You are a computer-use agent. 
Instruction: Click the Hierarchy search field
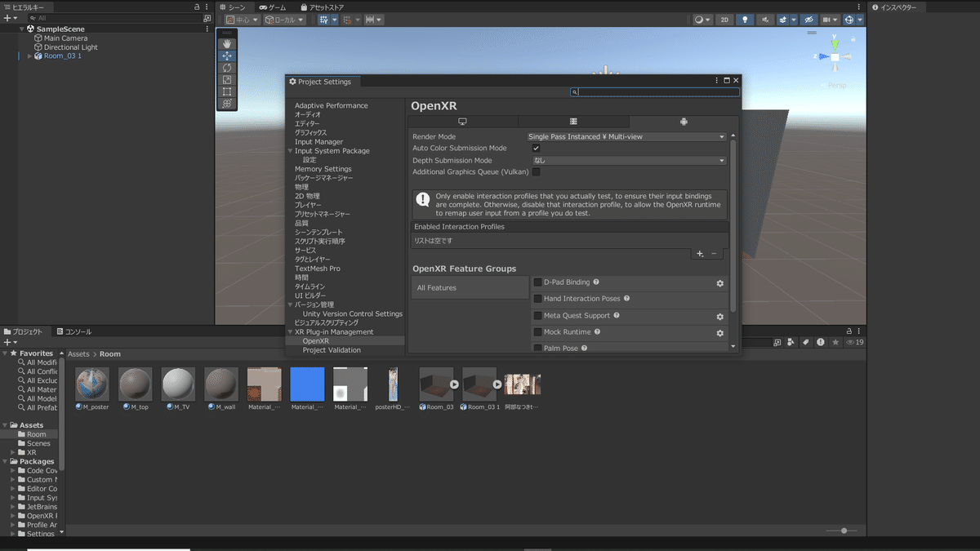(x=115, y=18)
